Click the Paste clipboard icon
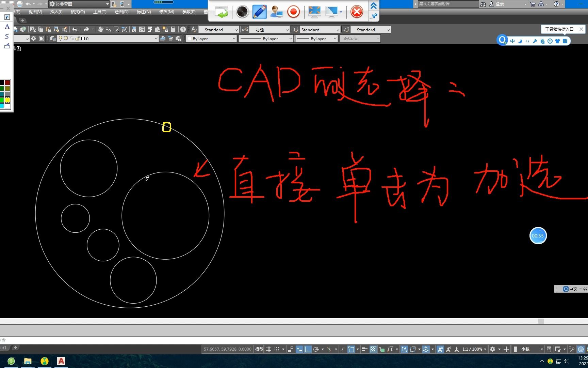 point(48,29)
